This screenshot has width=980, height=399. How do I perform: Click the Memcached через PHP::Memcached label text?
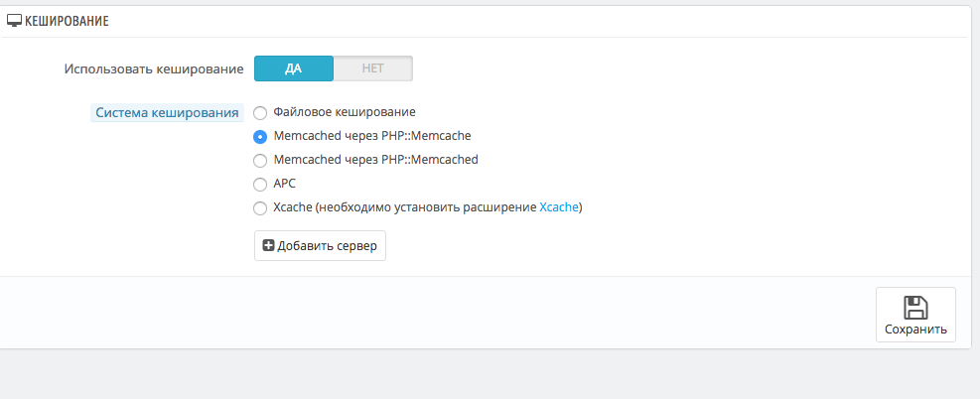(375, 160)
